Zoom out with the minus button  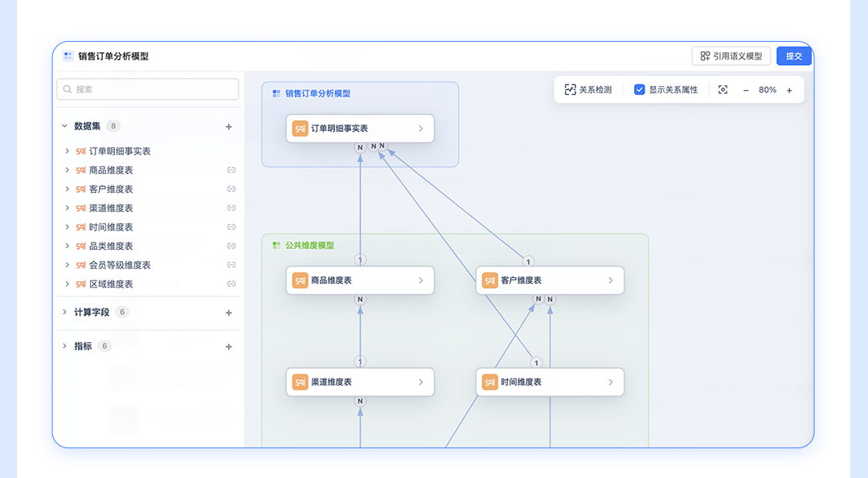(746, 90)
